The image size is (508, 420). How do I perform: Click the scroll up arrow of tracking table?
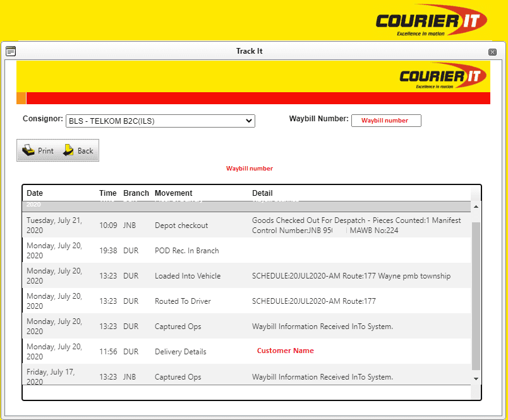point(476,207)
